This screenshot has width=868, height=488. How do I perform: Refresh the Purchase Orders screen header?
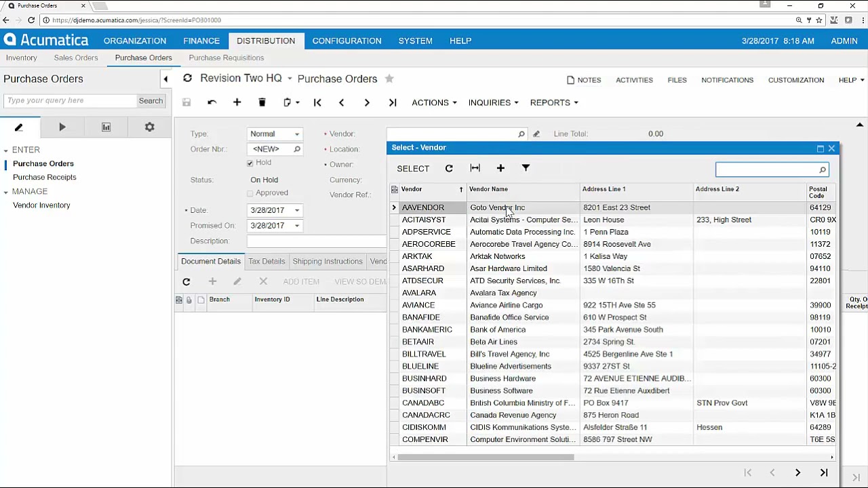coord(187,79)
